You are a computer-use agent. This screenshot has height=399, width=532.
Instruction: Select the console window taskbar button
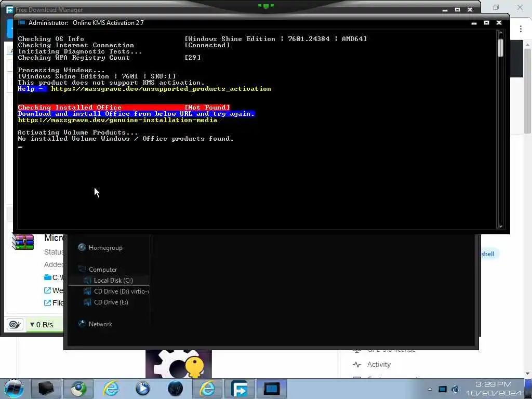272,389
